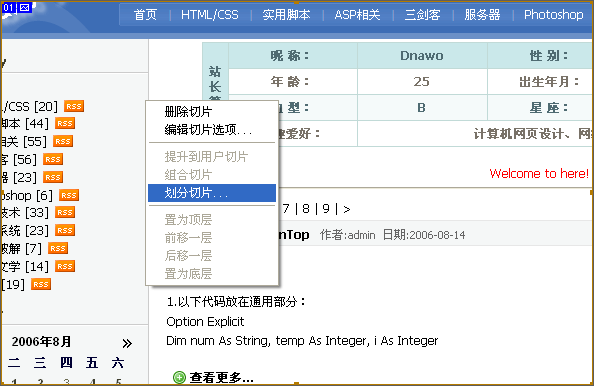Click the RSS icon beside CSS [20]

[74, 106]
